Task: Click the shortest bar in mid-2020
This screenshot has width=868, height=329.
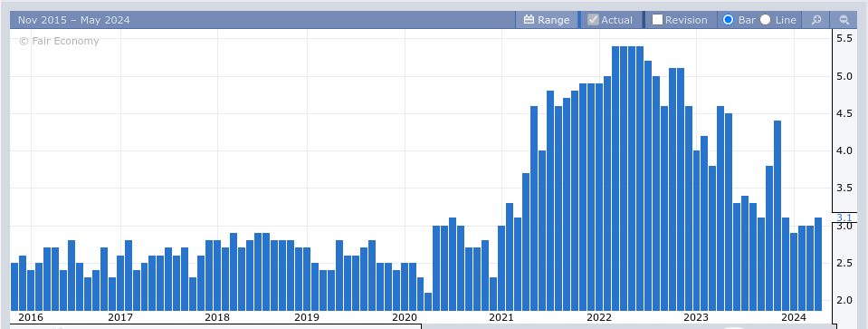Action: [x=428, y=302]
